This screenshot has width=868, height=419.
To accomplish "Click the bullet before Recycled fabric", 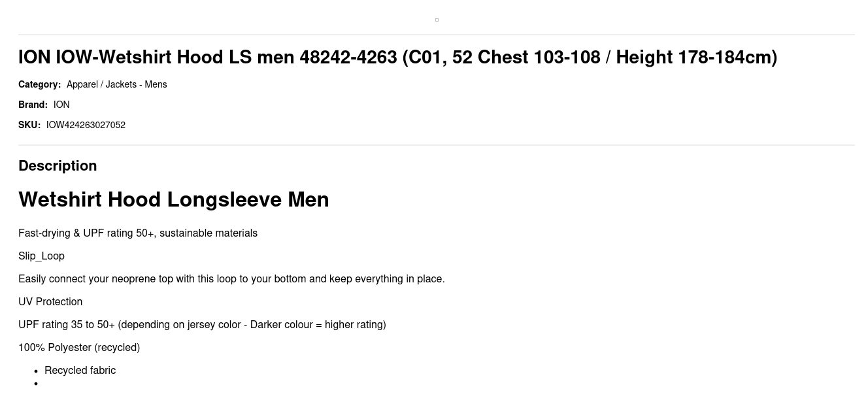I will (36, 371).
